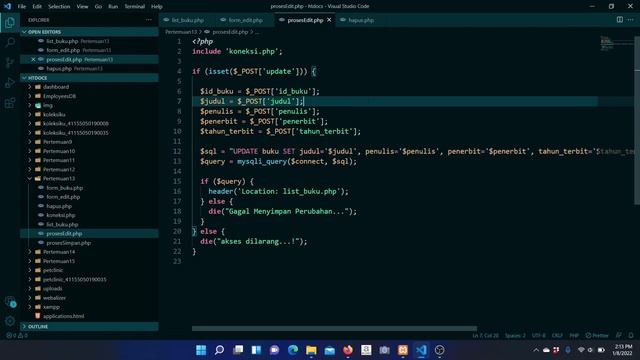Expand the img folder
Screen dimensions: 640x360
pyautogui.click(x=30, y=105)
